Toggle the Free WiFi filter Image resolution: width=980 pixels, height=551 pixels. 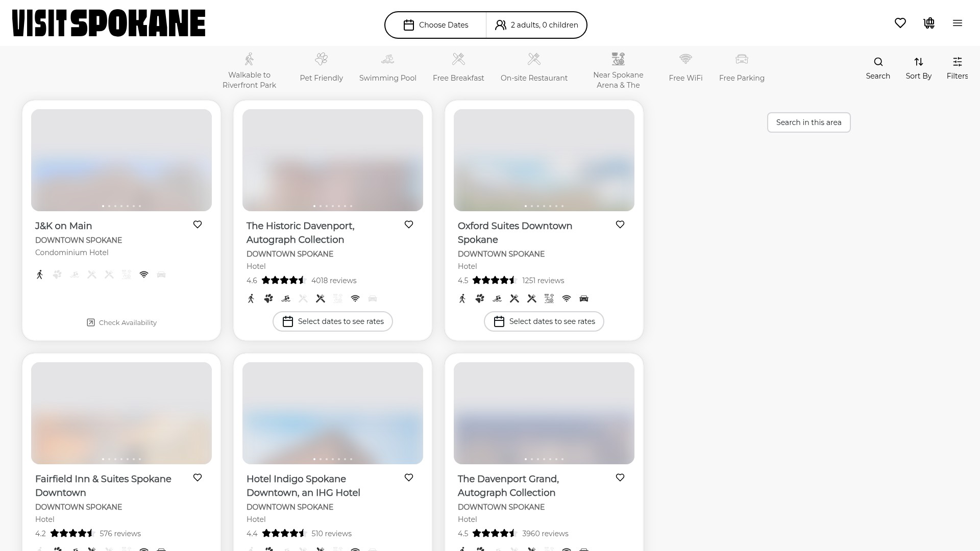pyautogui.click(x=685, y=67)
